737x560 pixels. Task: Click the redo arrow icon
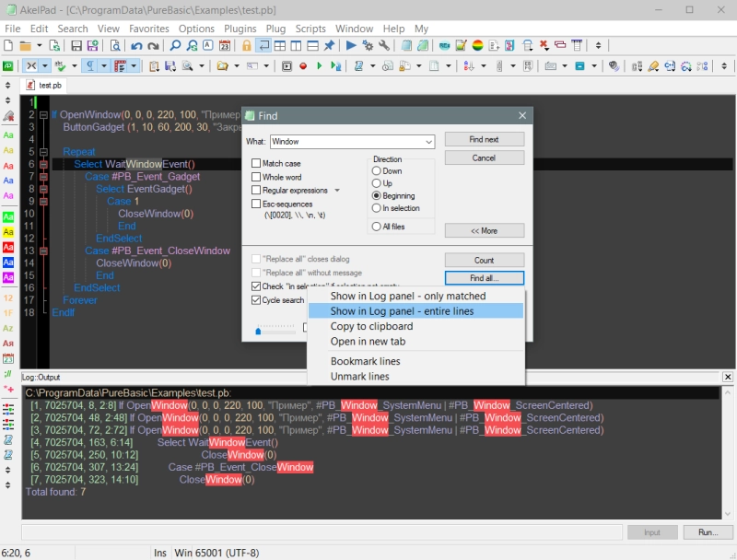pos(153,45)
